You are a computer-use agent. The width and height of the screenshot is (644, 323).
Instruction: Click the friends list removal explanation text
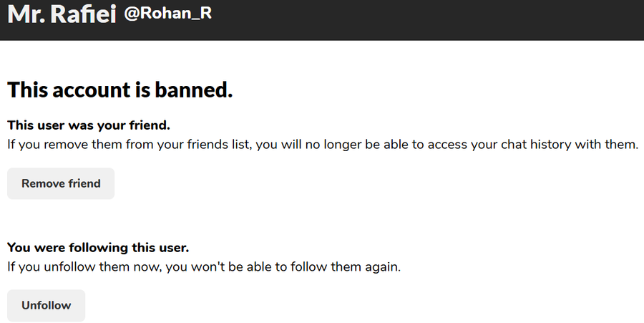pyautogui.click(x=322, y=145)
